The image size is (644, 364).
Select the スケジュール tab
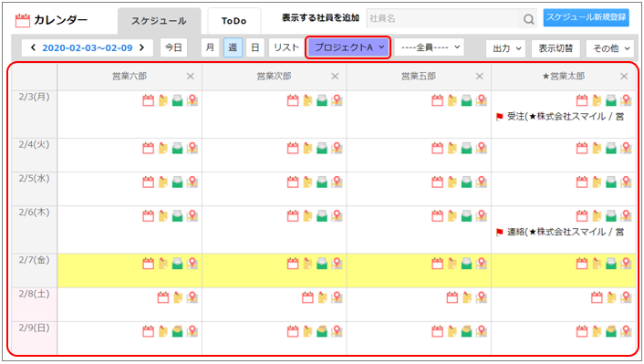160,21
